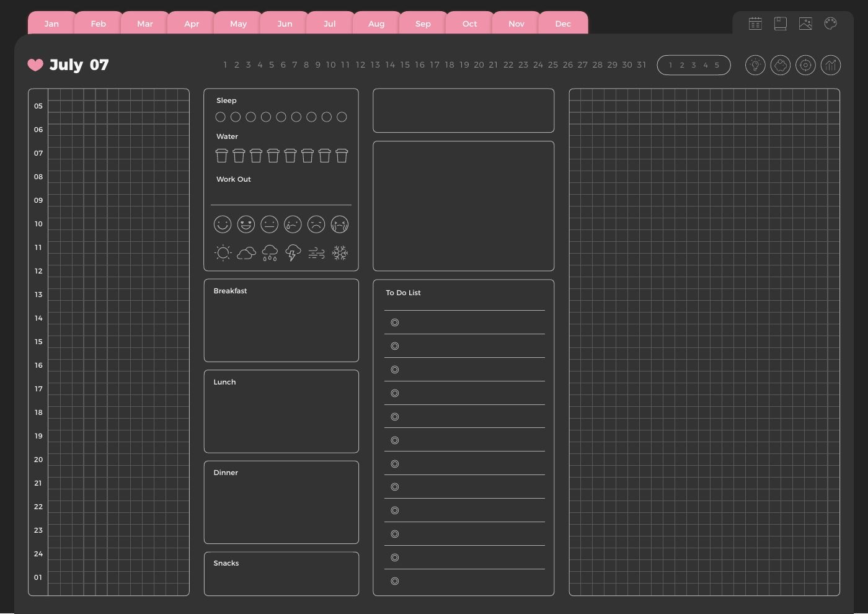Image resolution: width=868 pixels, height=614 pixels.
Task: Select the neutral face mood
Action: pos(269,224)
